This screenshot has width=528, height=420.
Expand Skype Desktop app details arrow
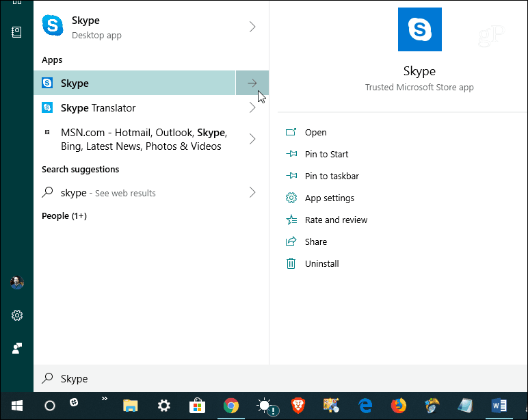[x=252, y=27]
